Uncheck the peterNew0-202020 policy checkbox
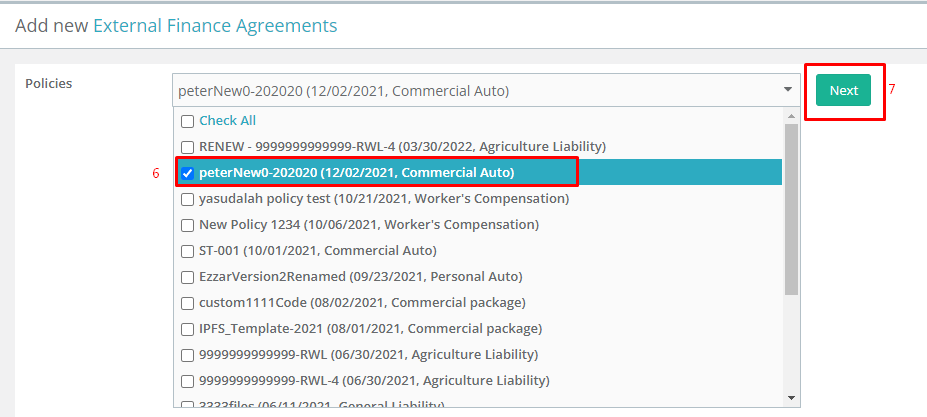Image resolution: width=927 pixels, height=417 pixels. (187, 173)
